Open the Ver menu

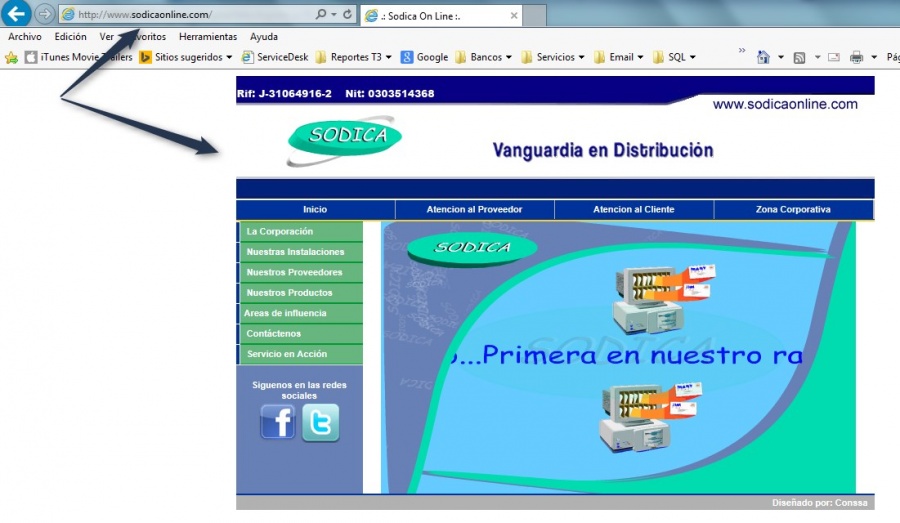(x=107, y=36)
